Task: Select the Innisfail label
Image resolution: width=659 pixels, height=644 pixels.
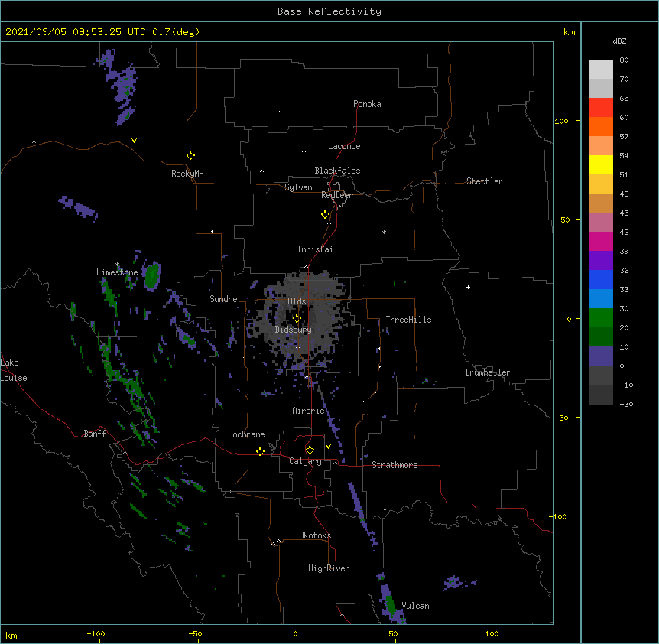Action: tap(317, 249)
